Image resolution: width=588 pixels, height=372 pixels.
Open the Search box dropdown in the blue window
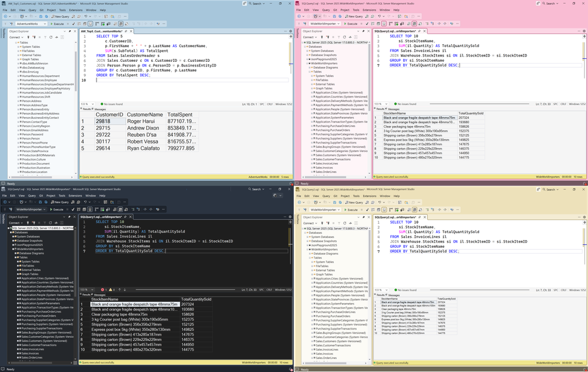click(x=256, y=4)
